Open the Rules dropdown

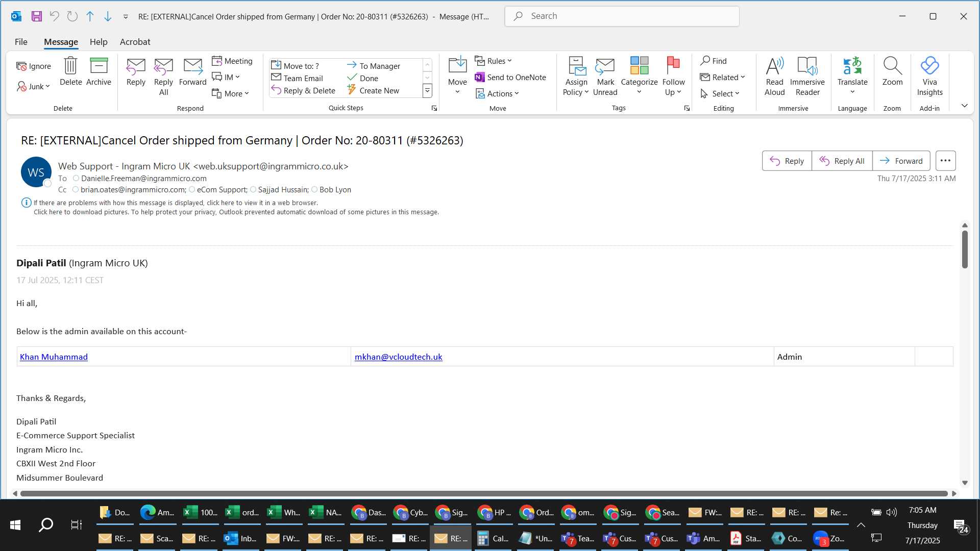(x=493, y=61)
